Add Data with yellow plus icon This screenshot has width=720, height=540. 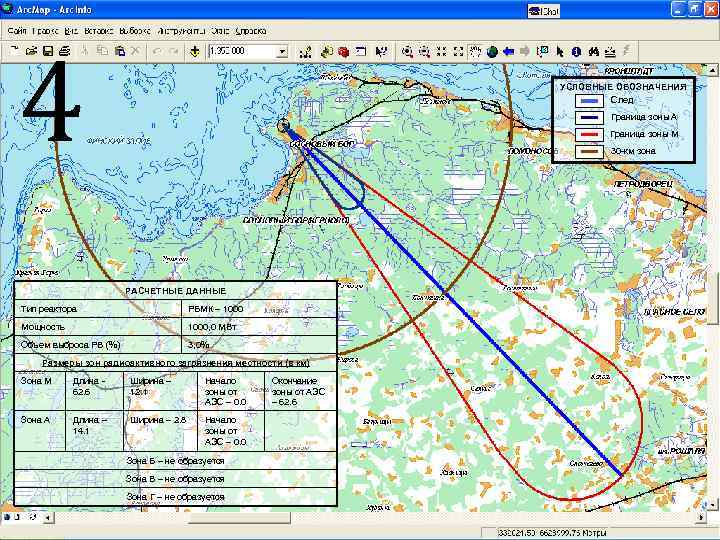click(195, 51)
